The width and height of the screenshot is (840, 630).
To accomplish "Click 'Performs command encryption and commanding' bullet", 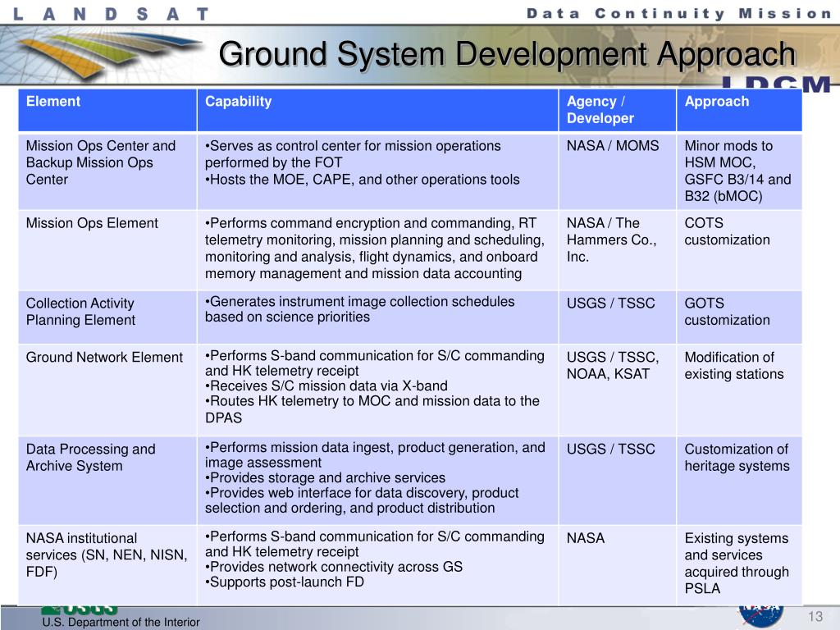I will (x=375, y=248).
